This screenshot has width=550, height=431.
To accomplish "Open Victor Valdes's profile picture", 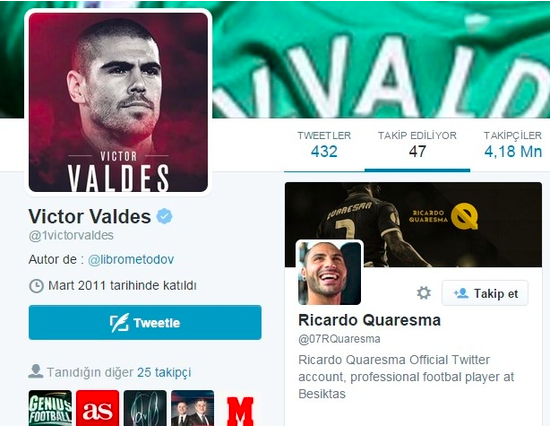I will pos(118,102).
